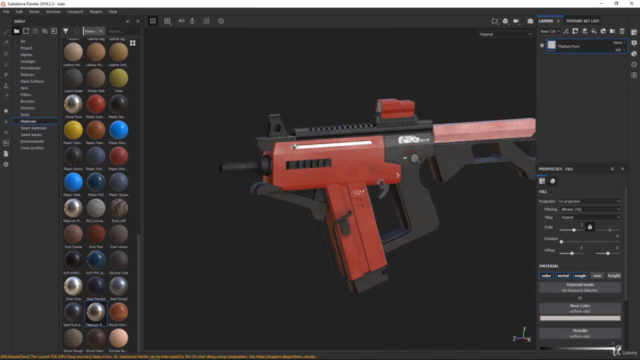Adjust the Rotation slider handle
Viewport: 640px width, 360px height.
tap(561, 242)
